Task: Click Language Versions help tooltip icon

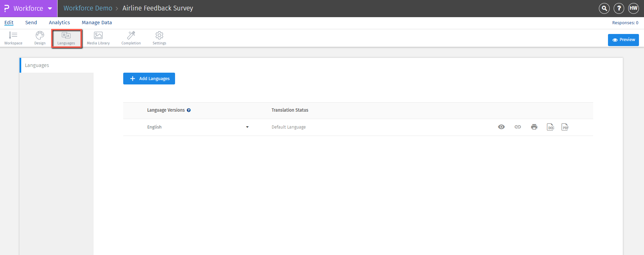Action: tap(189, 110)
